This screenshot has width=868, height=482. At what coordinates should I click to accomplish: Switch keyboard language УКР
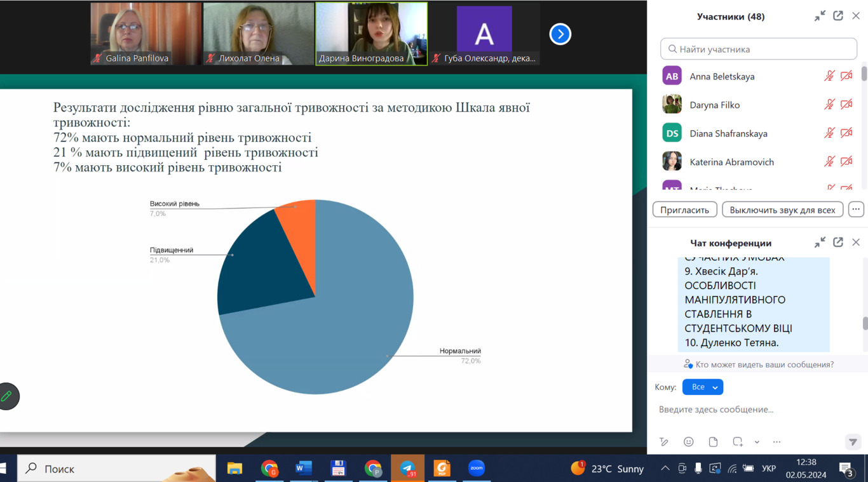click(x=769, y=469)
